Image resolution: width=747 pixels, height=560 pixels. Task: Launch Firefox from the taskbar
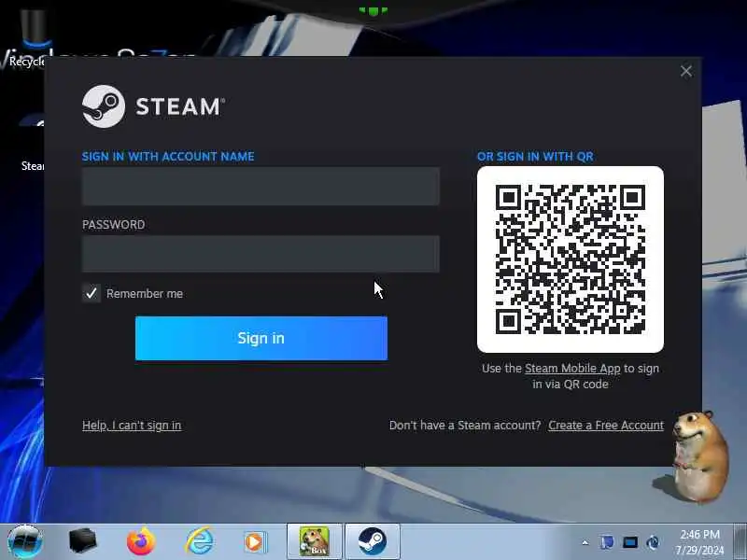[x=141, y=541]
